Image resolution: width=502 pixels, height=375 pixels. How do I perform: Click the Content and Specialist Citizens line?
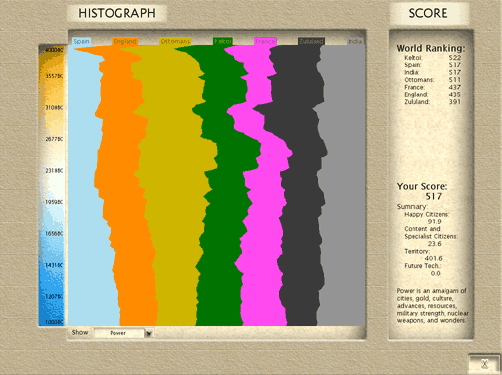(431, 236)
